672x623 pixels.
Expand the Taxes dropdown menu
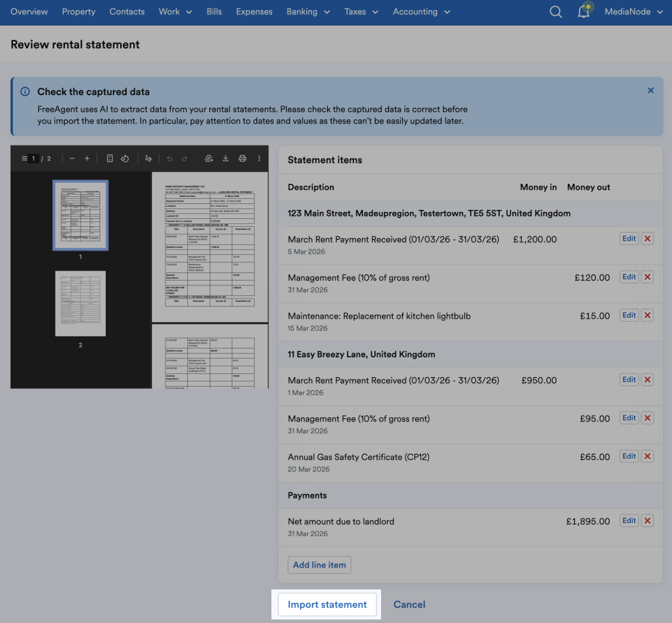pos(361,12)
